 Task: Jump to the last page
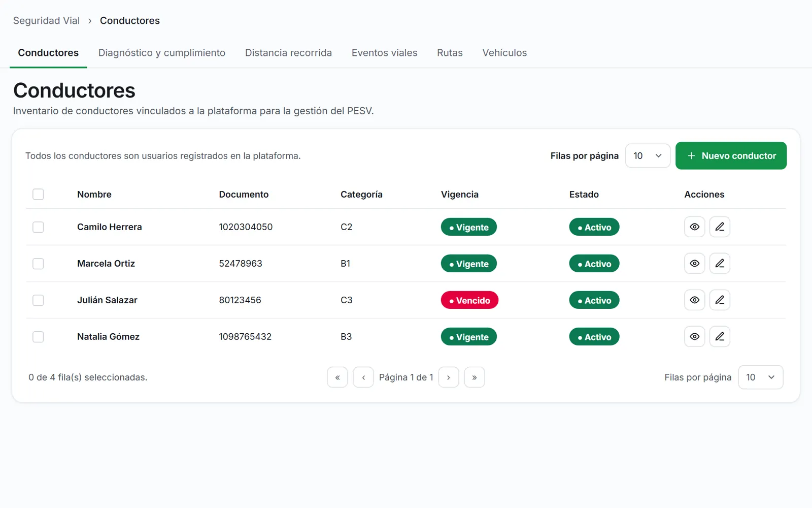pyautogui.click(x=475, y=377)
